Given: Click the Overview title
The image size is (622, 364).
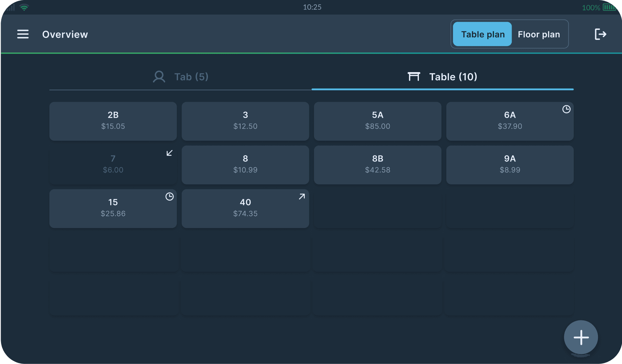Looking at the screenshot, I should tap(65, 34).
